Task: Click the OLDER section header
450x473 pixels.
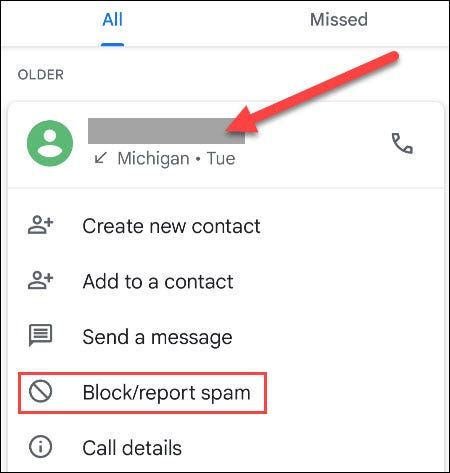Action: click(41, 75)
